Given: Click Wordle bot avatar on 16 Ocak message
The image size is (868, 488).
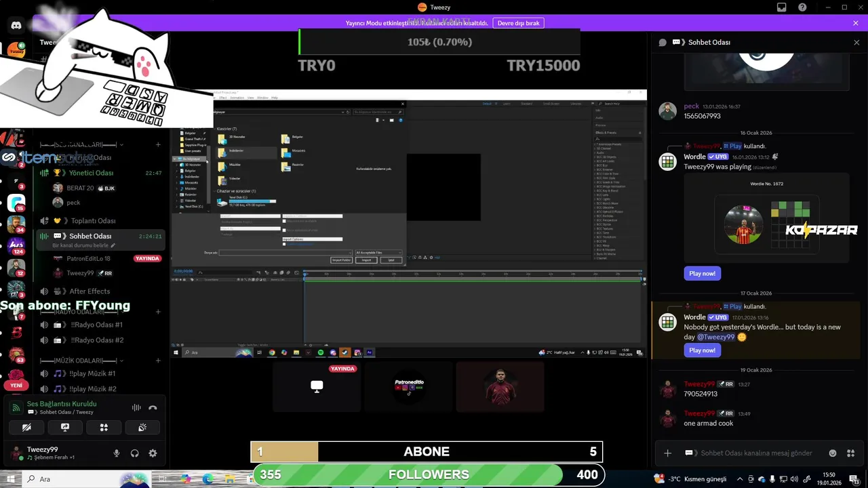Looking at the screenshot, I should 668,161.
